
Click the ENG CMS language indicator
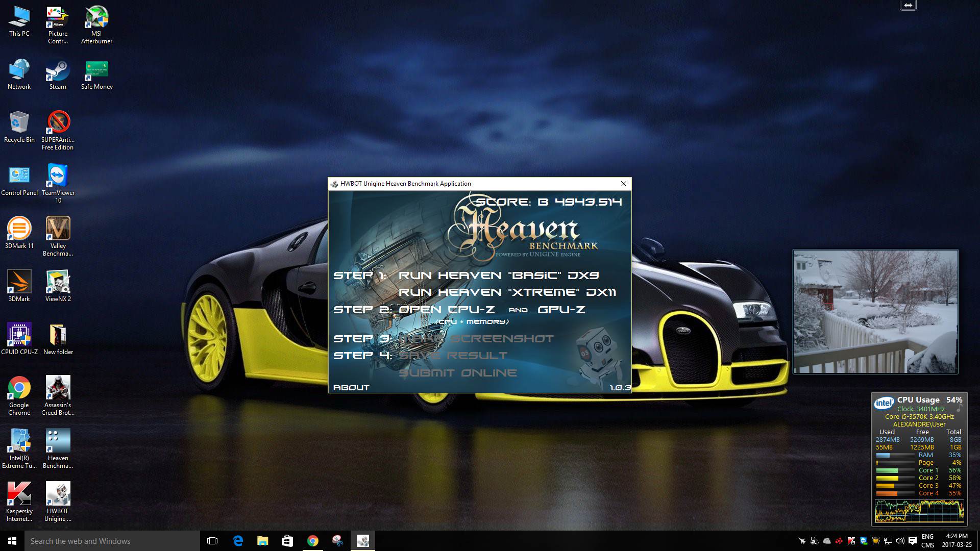(928, 541)
